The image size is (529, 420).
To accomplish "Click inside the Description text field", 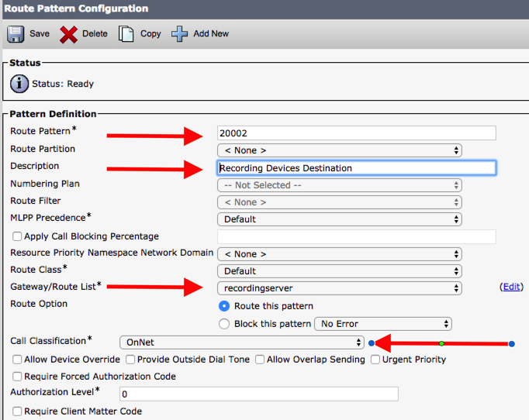I will (356, 168).
